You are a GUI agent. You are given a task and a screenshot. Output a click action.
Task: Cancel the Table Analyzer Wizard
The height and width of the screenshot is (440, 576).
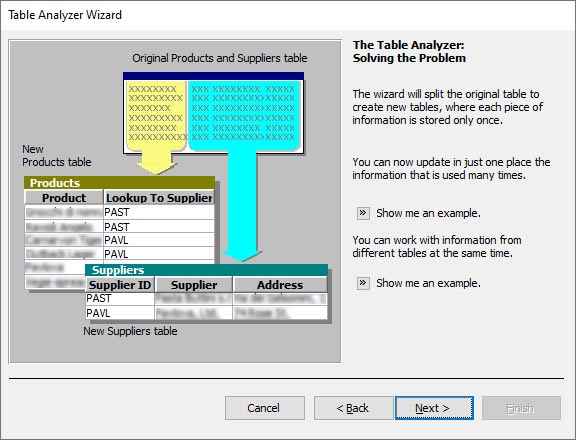[264, 408]
